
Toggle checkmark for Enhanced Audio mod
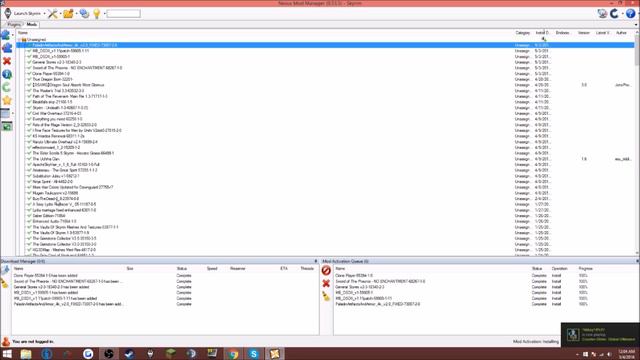29,221
